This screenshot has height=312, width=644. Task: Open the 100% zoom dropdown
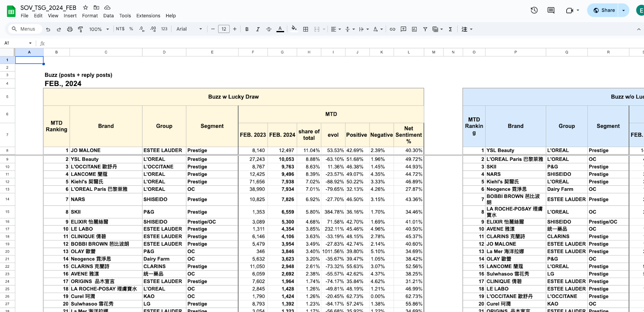pos(99,29)
